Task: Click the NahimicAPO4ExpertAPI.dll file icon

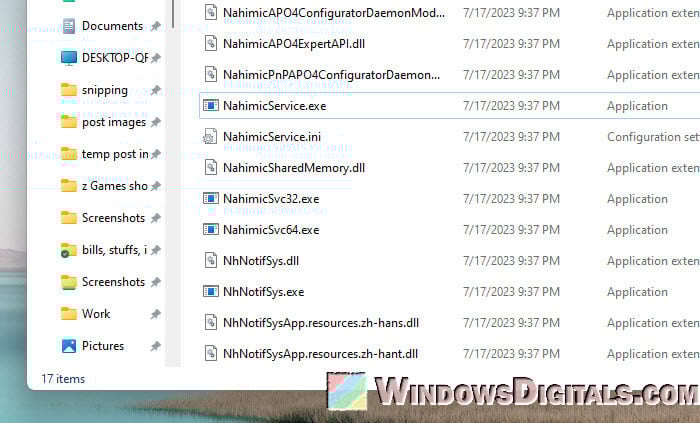Action: click(211, 43)
